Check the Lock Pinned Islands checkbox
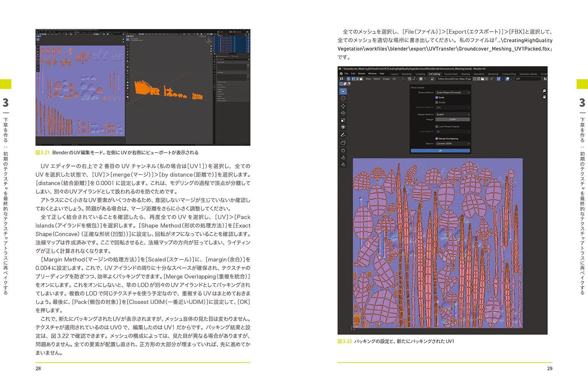This screenshot has height=380, width=588. tap(437, 127)
